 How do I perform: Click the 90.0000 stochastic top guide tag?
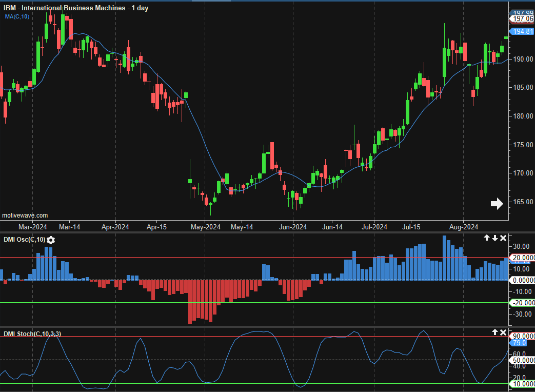pos(522,336)
